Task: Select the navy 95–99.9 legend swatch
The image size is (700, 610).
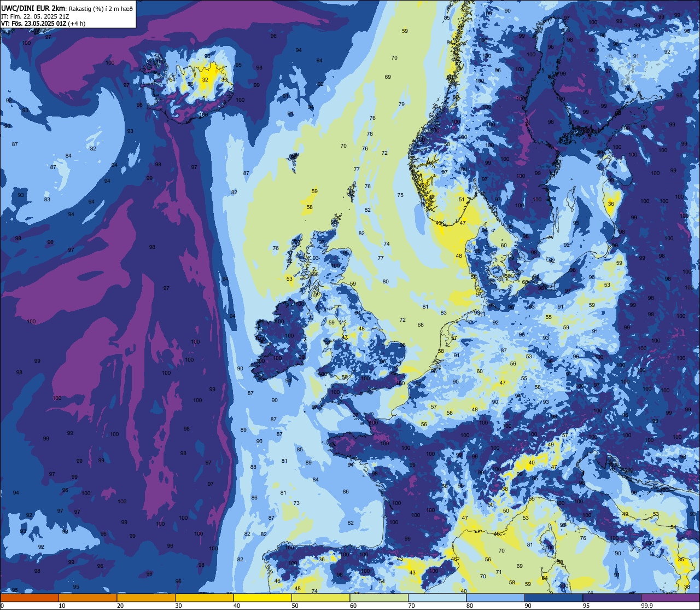Action: [612, 597]
